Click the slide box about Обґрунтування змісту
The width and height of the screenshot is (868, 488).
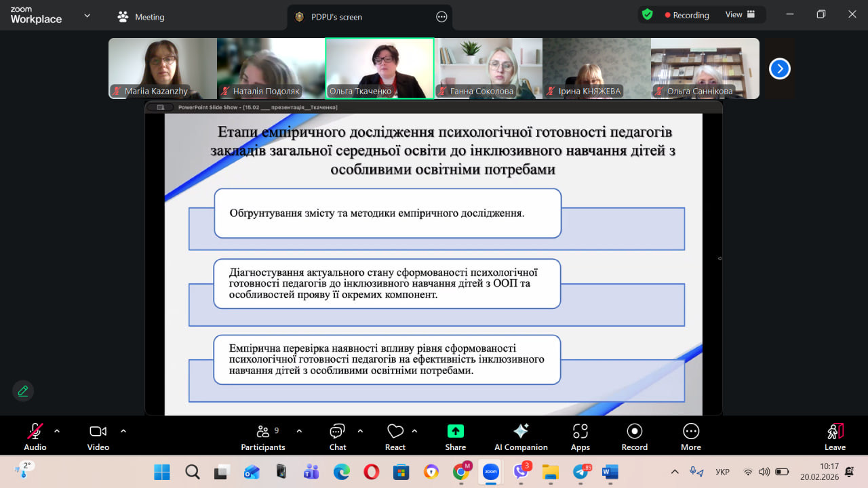pyautogui.click(x=388, y=213)
